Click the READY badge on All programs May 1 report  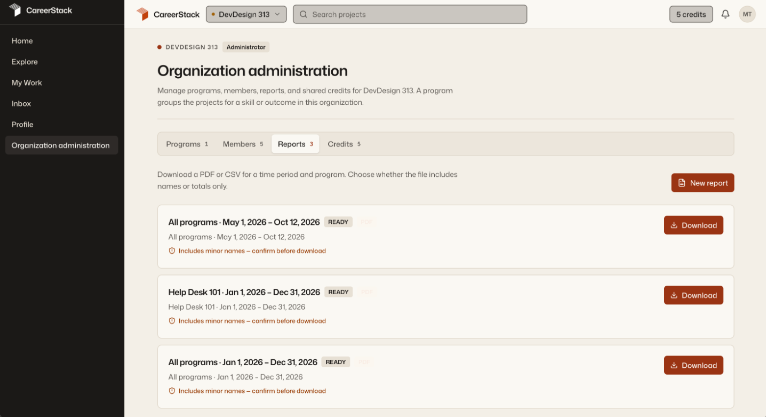338,222
